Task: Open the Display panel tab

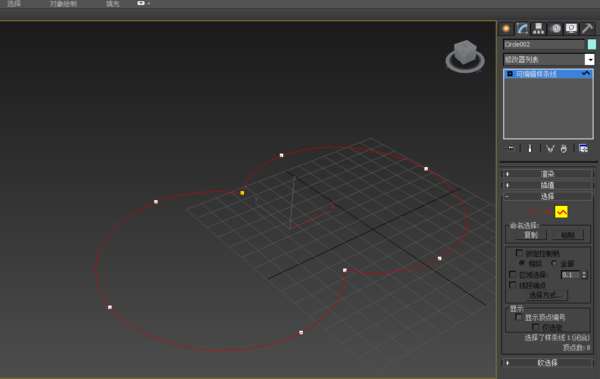Action: point(571,29)
